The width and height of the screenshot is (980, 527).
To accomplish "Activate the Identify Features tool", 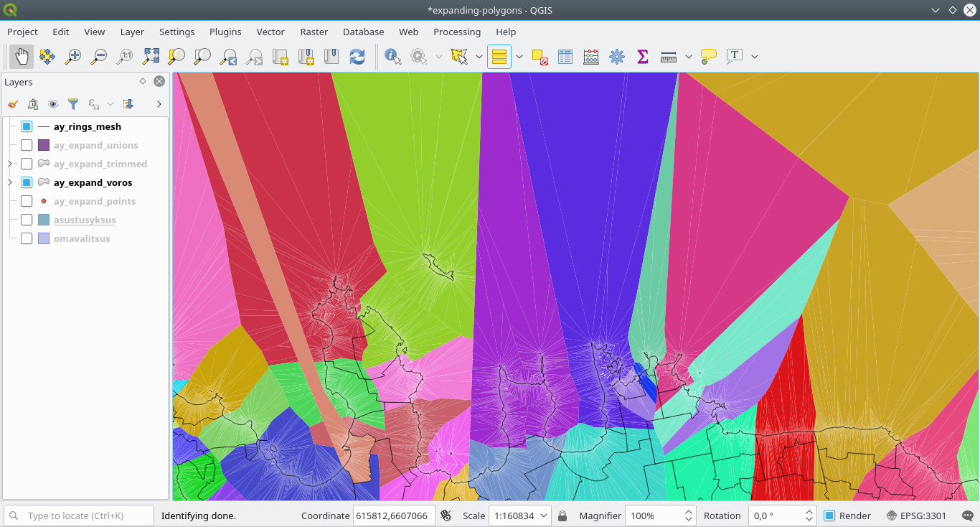I will pyautogui.click(x=392, y=57).
